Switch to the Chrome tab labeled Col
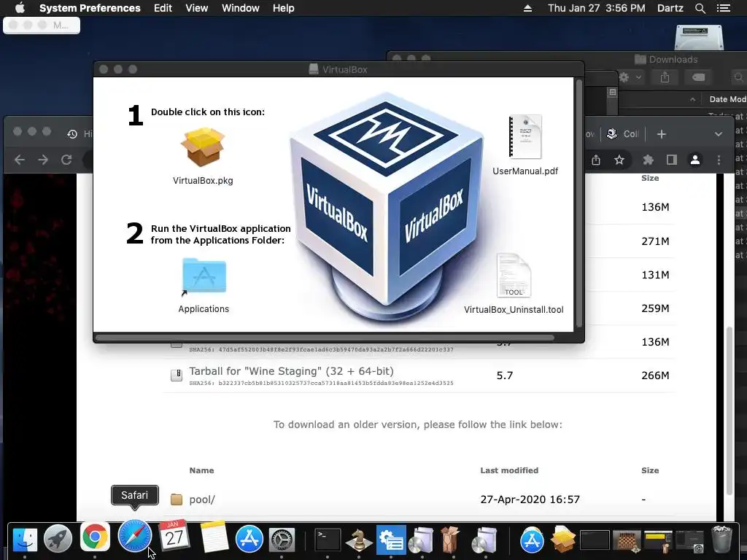This screenshot has width=747, height=560. (622, 134)
